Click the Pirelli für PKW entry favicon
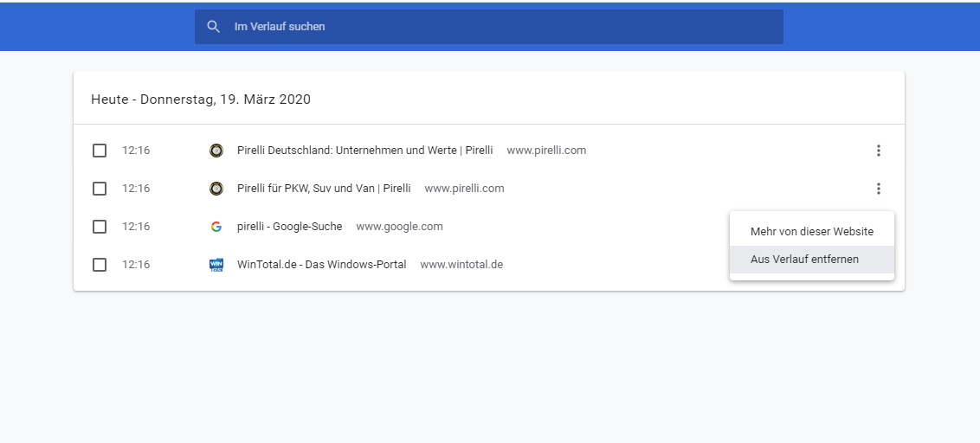Screen dimensions: 980x443 pos(216,189)
